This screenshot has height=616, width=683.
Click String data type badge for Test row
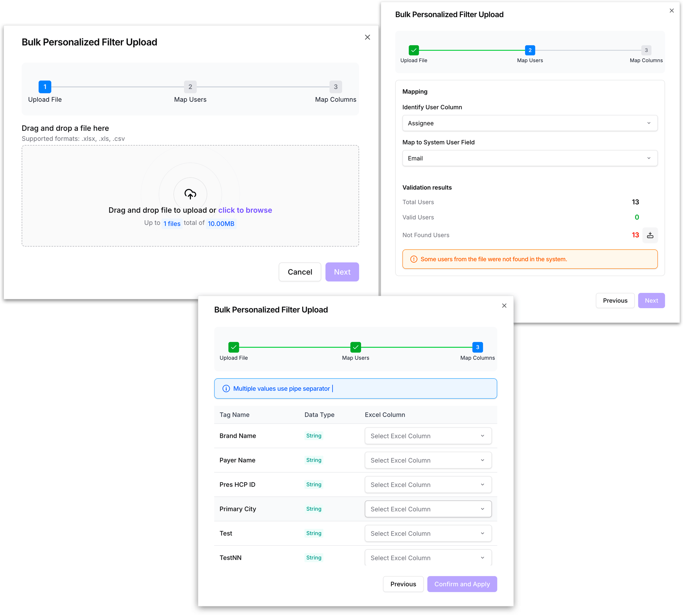tap(313, 533)
